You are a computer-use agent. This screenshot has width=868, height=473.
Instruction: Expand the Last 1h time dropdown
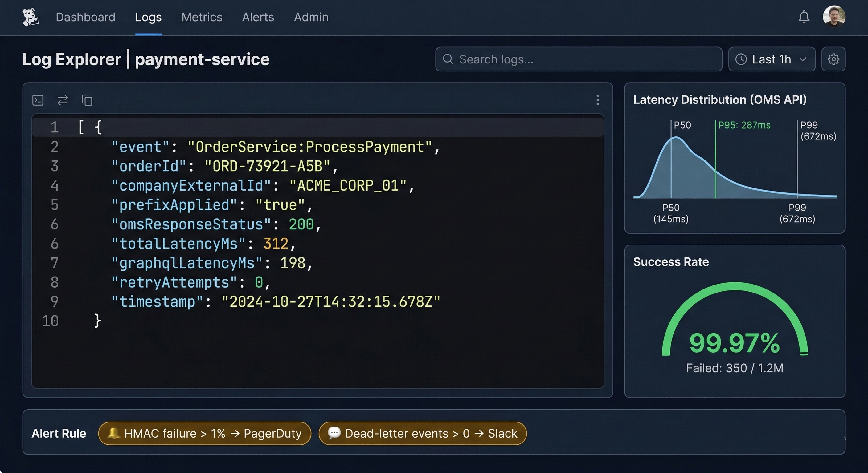click(772, 59)
